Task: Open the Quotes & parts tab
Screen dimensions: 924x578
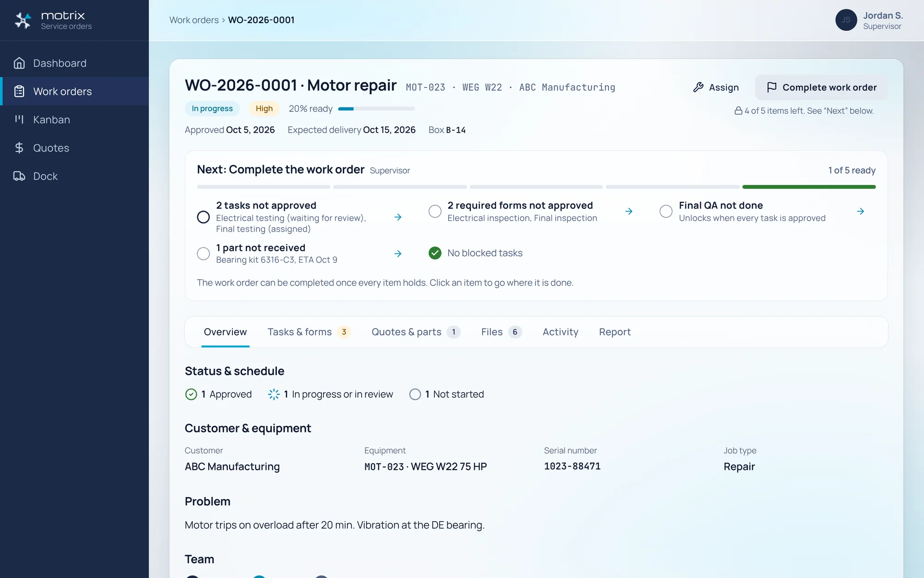Action: coord(415,332)
